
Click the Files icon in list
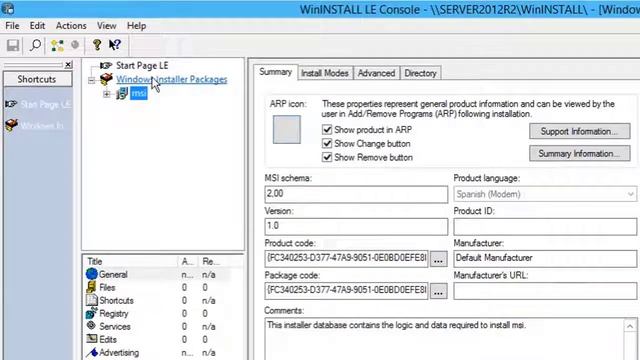click(x=91, y=287)
